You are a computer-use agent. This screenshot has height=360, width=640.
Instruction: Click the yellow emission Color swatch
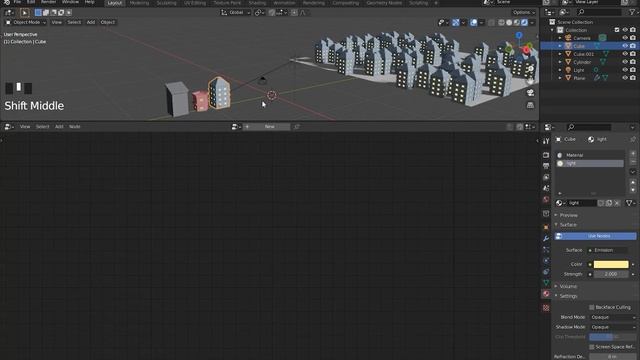coord(611,264)
